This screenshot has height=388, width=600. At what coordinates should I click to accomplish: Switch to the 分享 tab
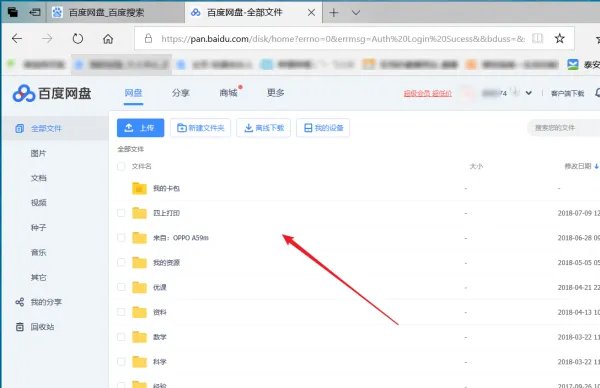pyautogui.click(x=181, y=93)
